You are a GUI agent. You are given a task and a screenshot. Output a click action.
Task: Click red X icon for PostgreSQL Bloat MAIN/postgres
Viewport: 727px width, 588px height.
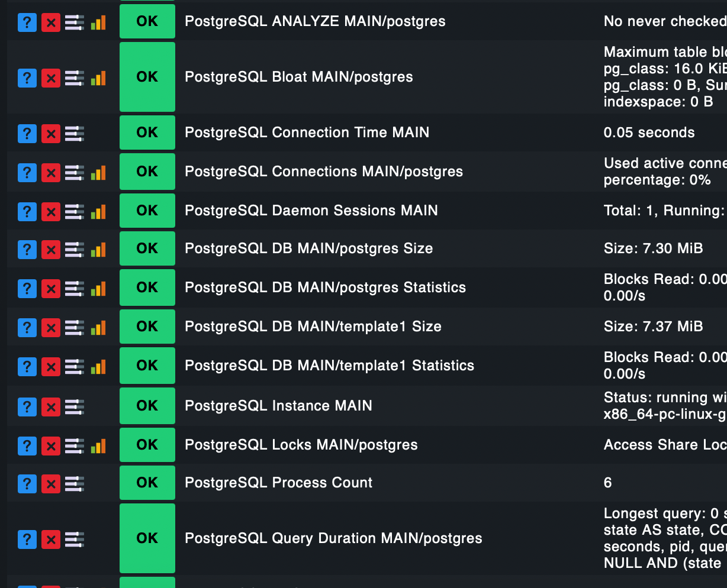pos(51,78)
